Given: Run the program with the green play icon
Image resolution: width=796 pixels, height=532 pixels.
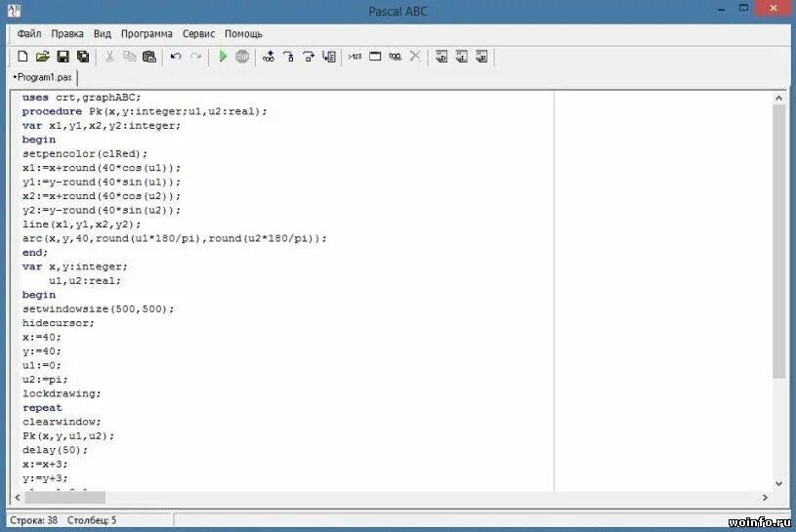Looking at the screenshot, I should click(223, 57).
